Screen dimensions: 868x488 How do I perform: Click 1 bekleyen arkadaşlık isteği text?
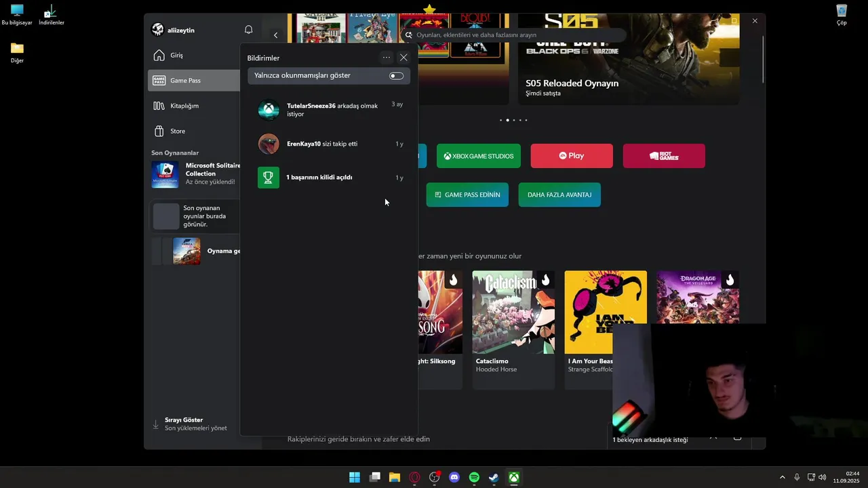tap(650, 440)
